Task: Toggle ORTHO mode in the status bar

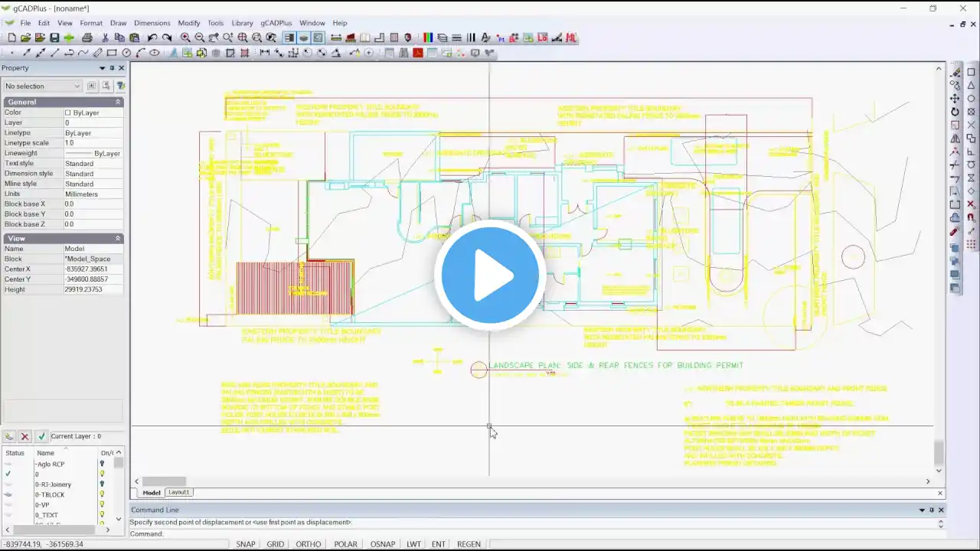Action: click(x=309, y=544)
